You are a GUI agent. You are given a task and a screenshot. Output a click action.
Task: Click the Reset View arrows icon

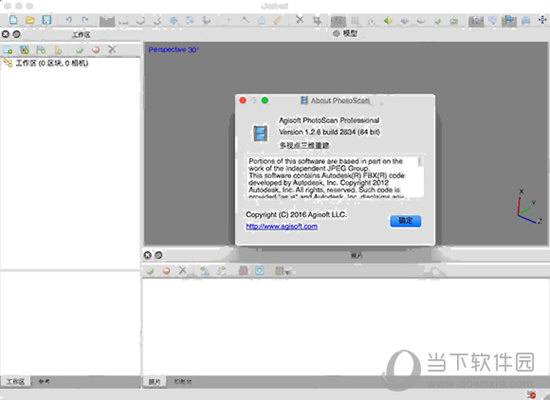[x=542, y=20]
